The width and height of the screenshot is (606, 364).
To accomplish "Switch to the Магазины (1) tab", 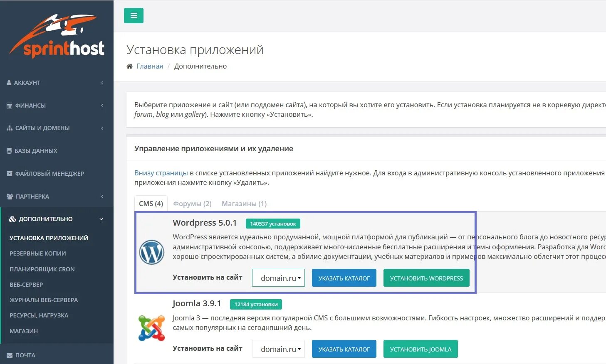I will pos(244,204).
